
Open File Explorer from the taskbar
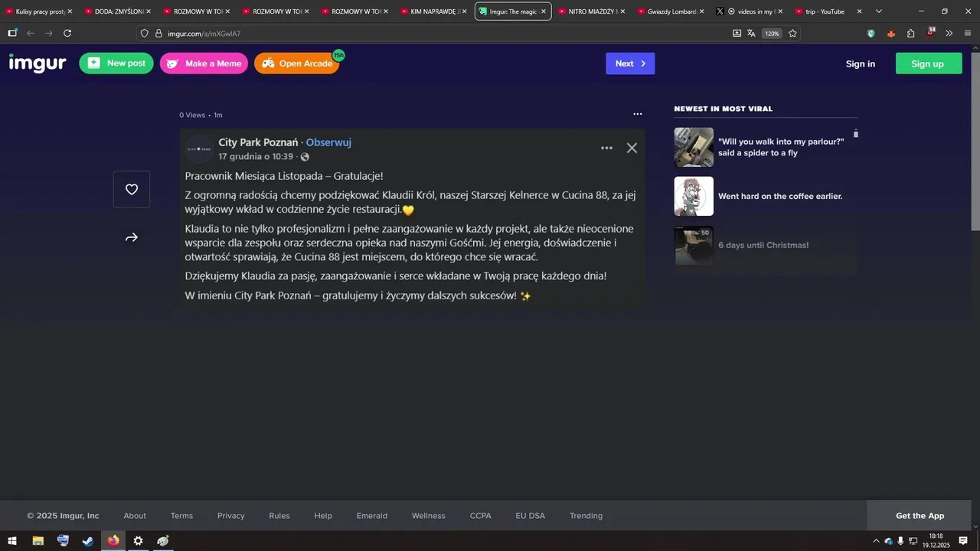point(38,541)
